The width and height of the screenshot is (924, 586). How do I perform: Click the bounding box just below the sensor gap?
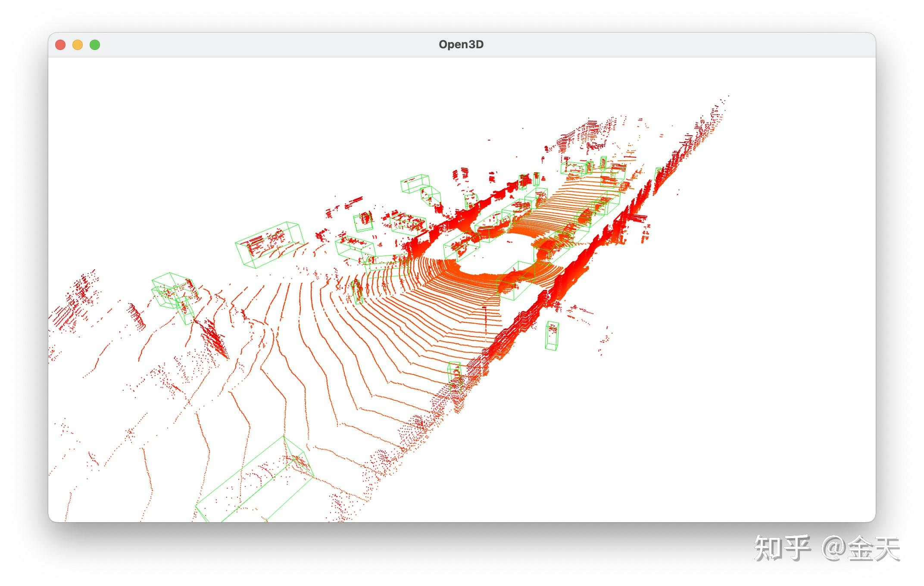coord(516,280)
